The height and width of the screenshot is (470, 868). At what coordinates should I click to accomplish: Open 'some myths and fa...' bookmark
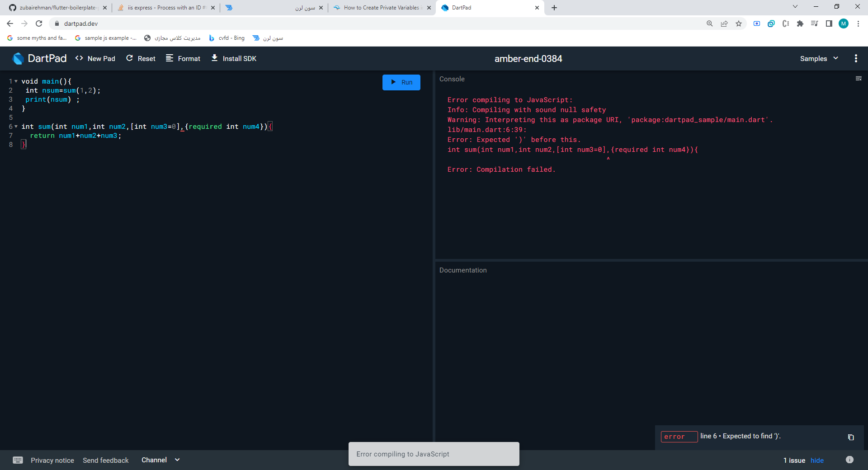[37, 38]
